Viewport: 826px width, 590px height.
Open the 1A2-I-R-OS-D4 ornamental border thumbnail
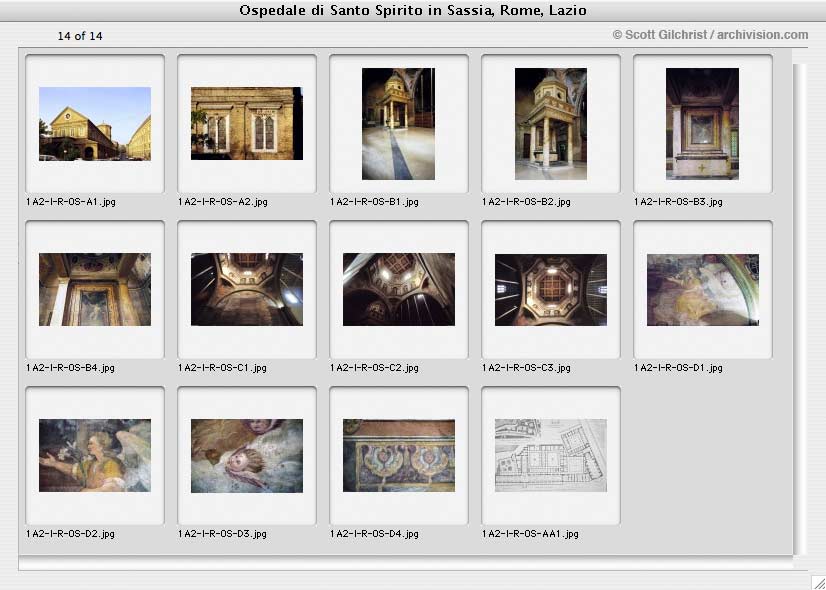click(x=399, y=456)
